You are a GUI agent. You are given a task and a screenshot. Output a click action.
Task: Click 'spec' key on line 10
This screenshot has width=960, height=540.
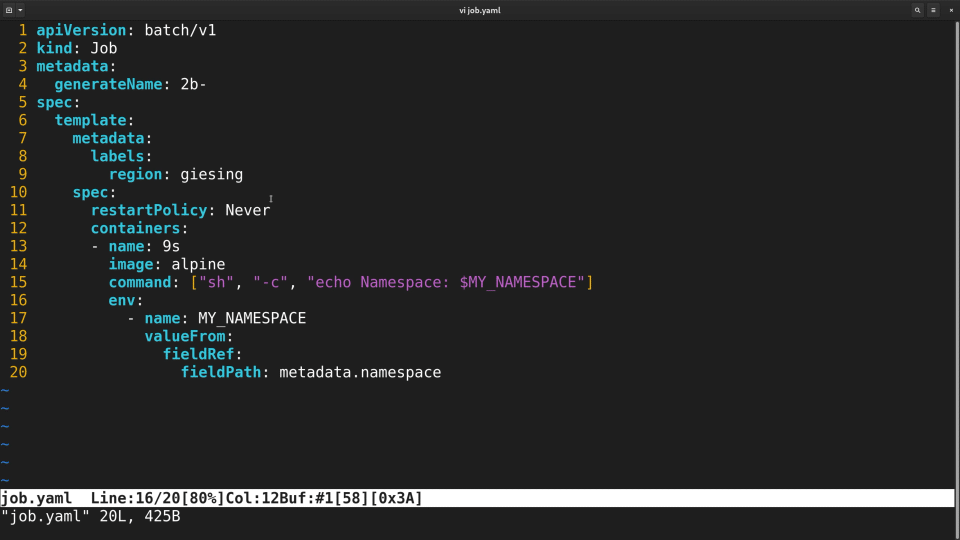90,192
